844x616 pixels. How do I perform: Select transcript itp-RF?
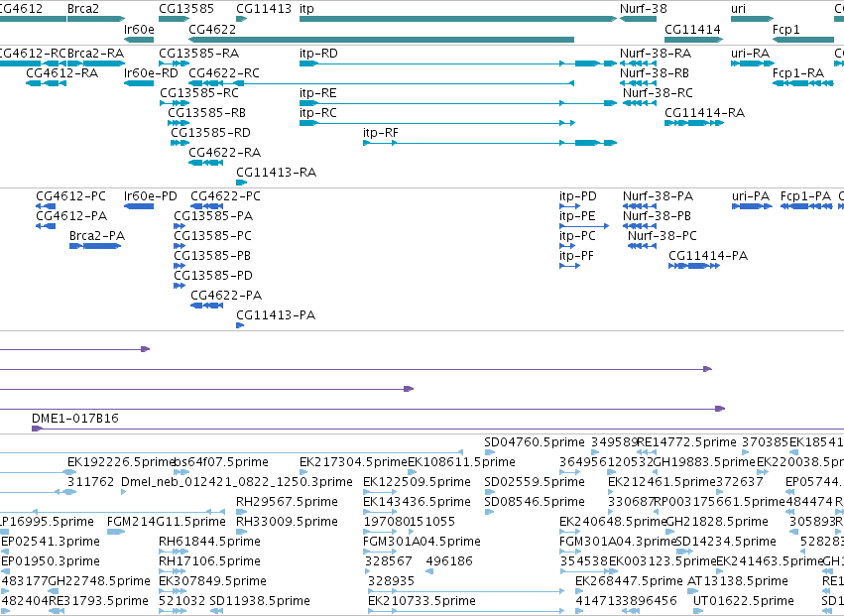point(490,143)
